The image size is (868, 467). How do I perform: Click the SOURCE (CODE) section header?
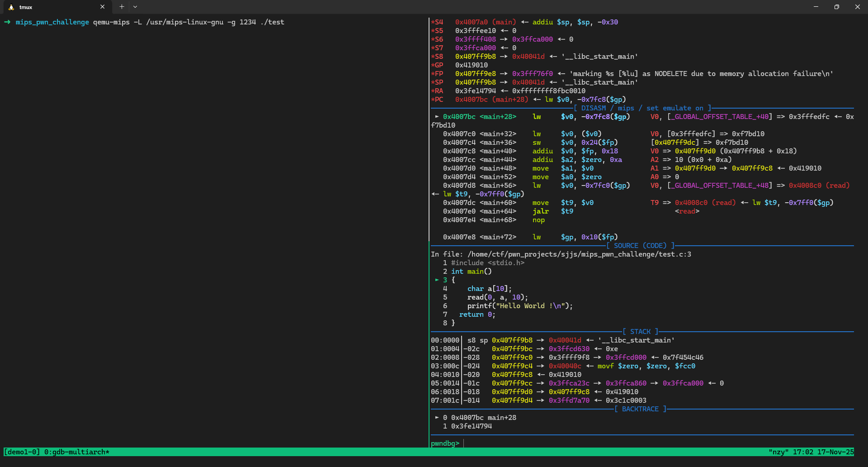point(640,246)
